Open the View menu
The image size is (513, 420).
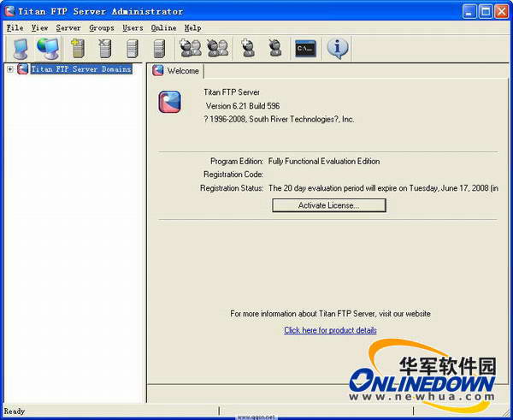coord(40,28)
